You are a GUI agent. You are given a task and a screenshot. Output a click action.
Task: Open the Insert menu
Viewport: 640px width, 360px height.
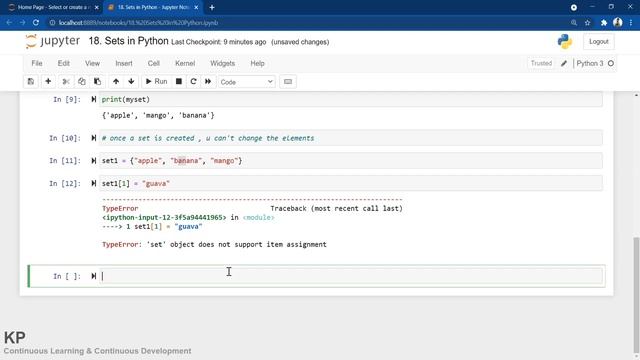124,63
